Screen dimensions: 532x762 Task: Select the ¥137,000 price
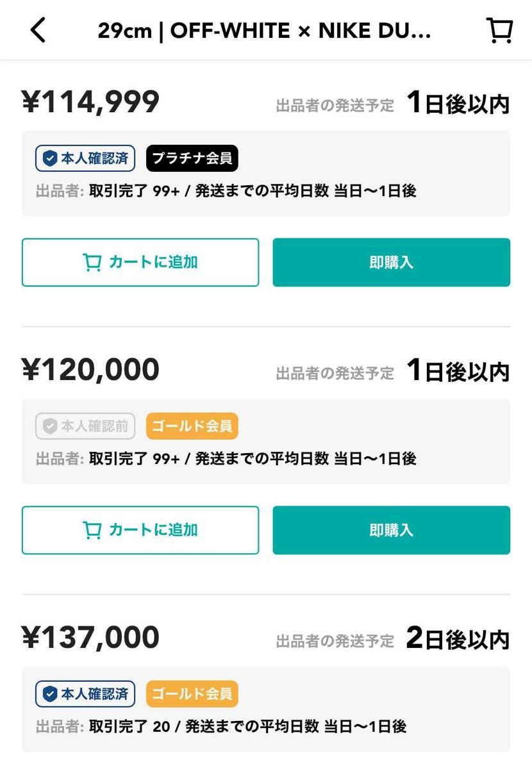90,638
